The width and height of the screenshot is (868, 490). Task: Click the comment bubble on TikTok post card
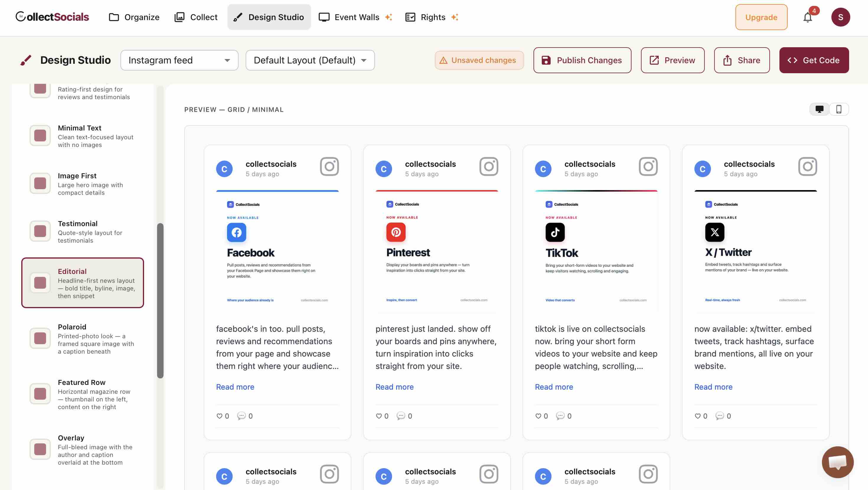[560, 416]
